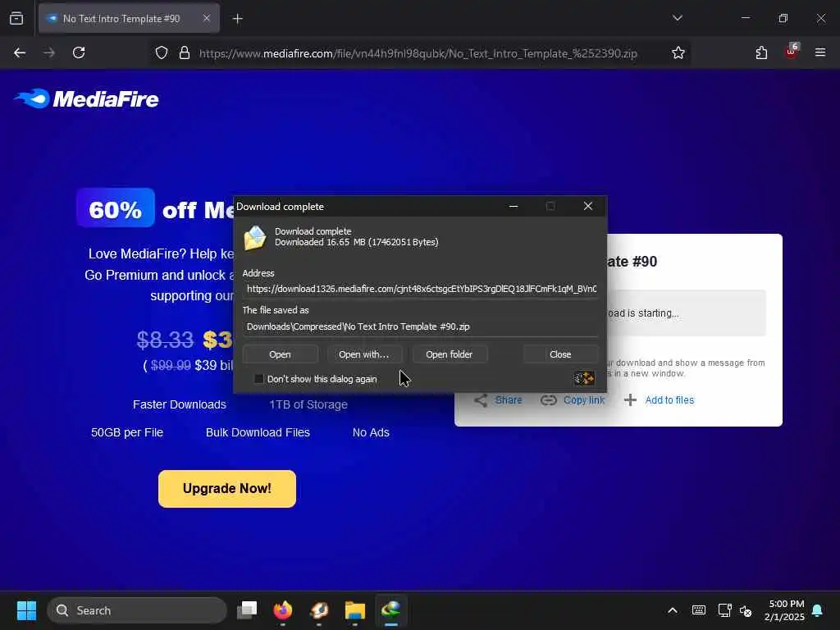Open the notification bell
Screen dimensions: 840x630
[818, 610]
